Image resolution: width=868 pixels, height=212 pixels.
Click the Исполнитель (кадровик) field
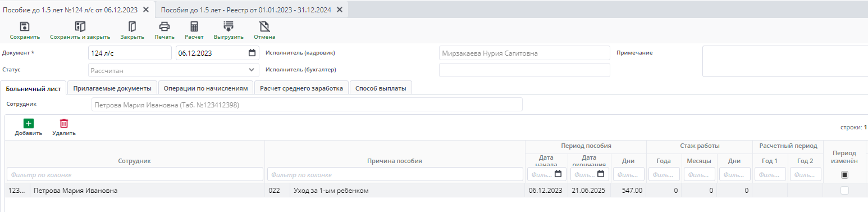click(x=524, y=53)
